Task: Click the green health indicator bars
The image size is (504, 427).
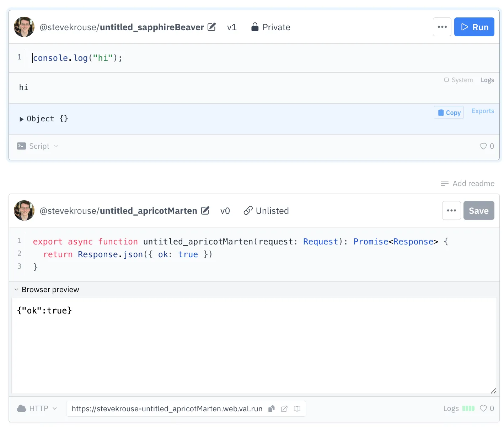Action: click(468, 408)
